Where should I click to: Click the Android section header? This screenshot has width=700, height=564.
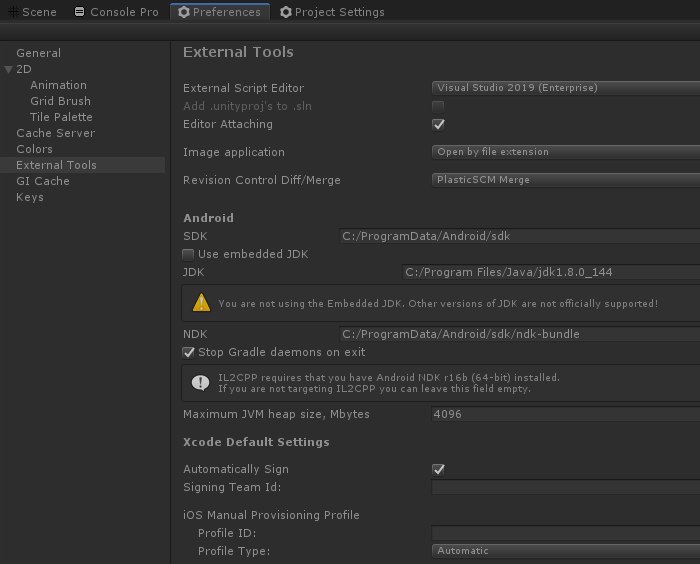pyautogui.click(x=208, y=218)
